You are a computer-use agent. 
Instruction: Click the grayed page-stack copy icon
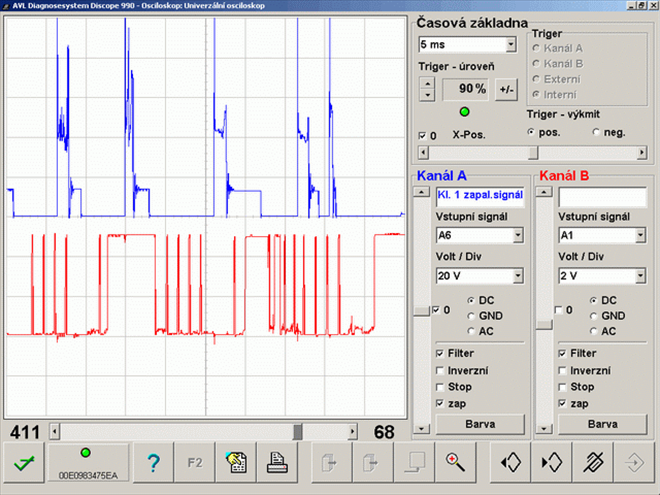[x=413, y=463]
